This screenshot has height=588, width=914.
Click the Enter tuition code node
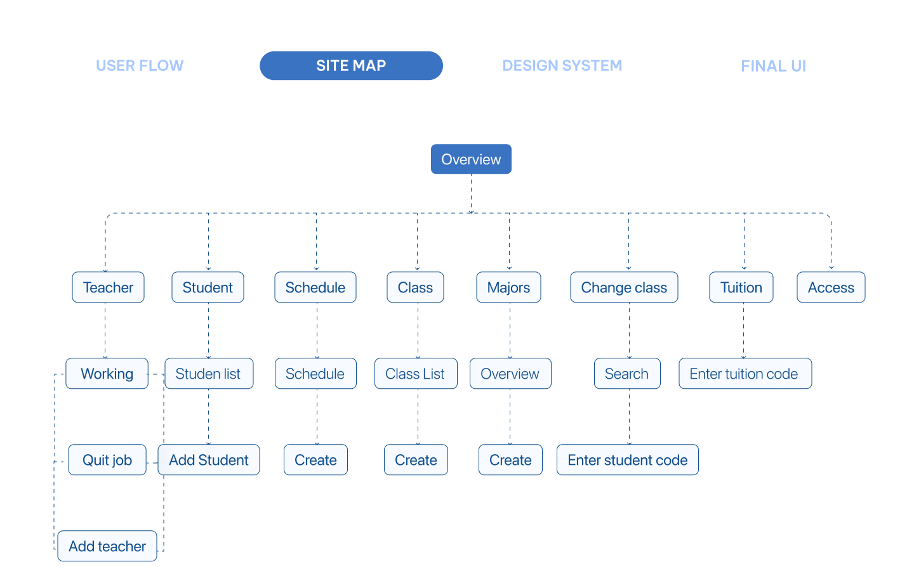tap(745, 374)
